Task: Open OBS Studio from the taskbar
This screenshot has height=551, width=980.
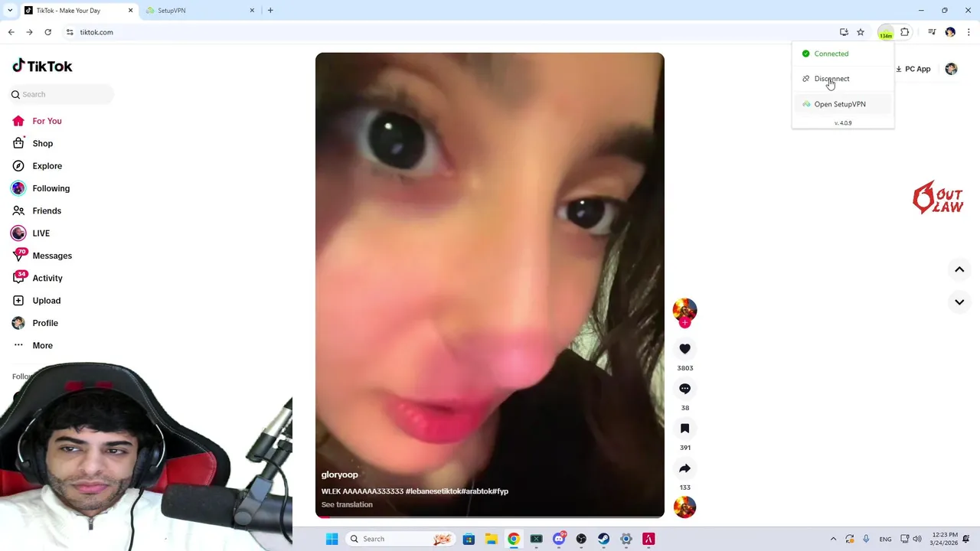Action: (581, 539)
